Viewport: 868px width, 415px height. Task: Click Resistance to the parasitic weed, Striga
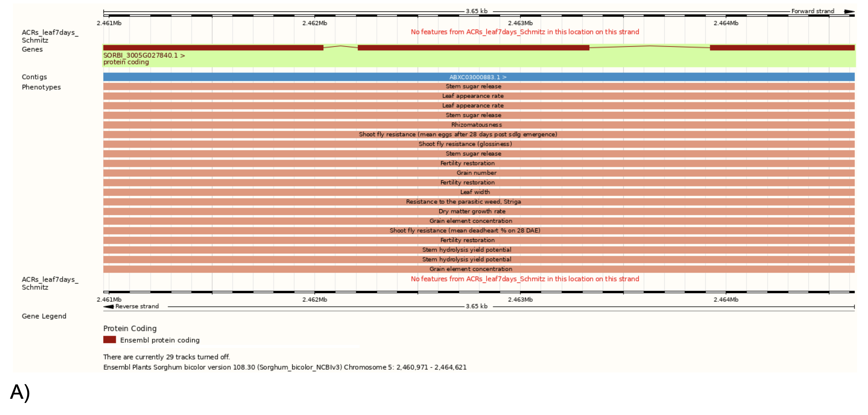pyautogui.click(x=463, y=202)
